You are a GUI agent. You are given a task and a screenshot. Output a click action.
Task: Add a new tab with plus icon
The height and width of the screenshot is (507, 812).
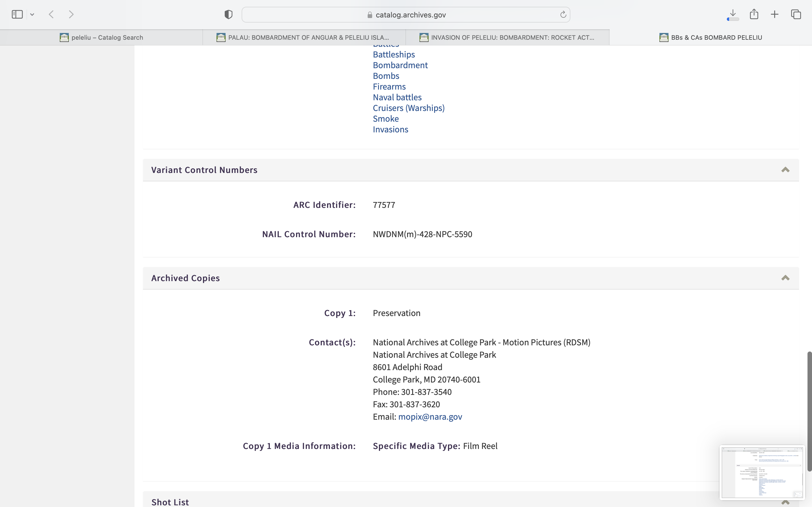click(775, 14)
